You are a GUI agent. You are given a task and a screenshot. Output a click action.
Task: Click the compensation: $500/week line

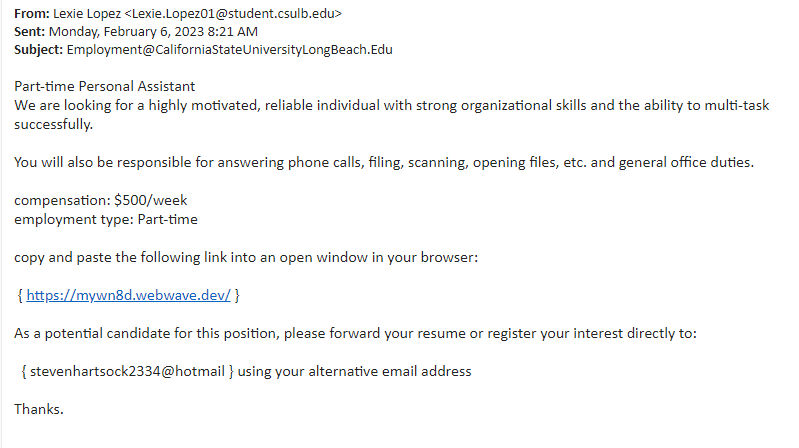pos(100,200)
